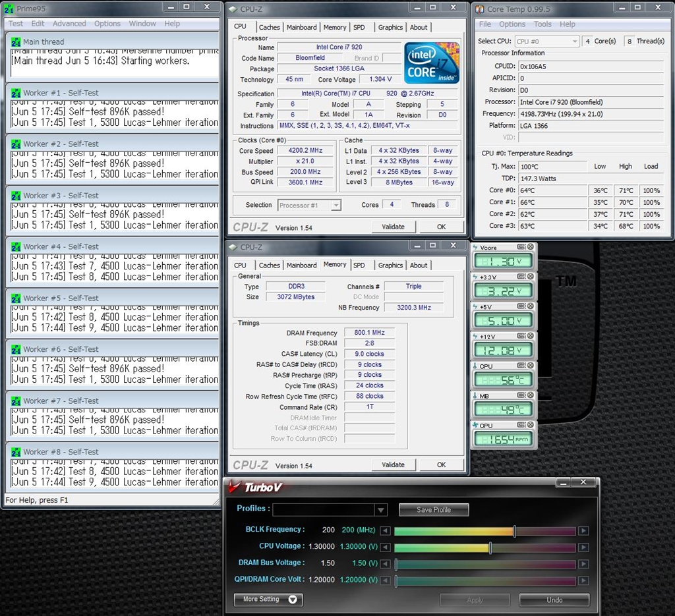The height and width of the screenshot is (616, 675).
Task: Click the Prime95 title bar icon
Action: click(9, 9)
